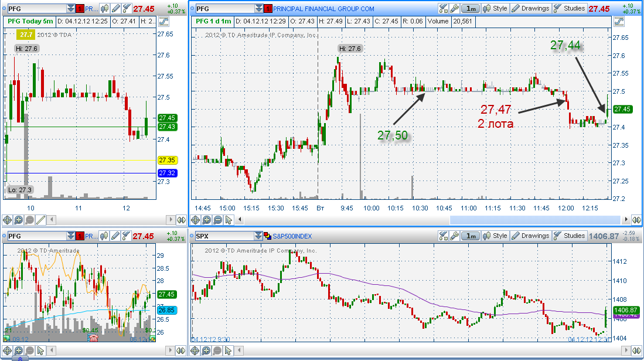Click PFG symbol input field in main chart
Viewport: 644px width, 361px height.
[224, 8]
